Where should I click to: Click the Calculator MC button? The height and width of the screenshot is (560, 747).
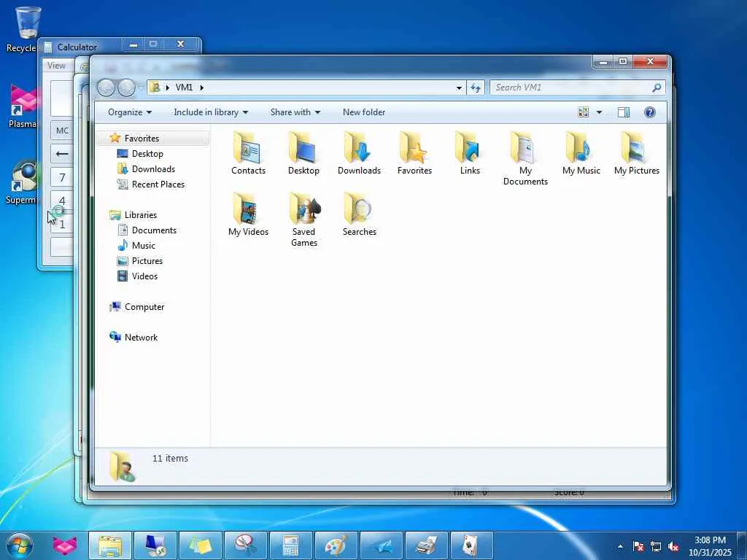tap(63, 131)
